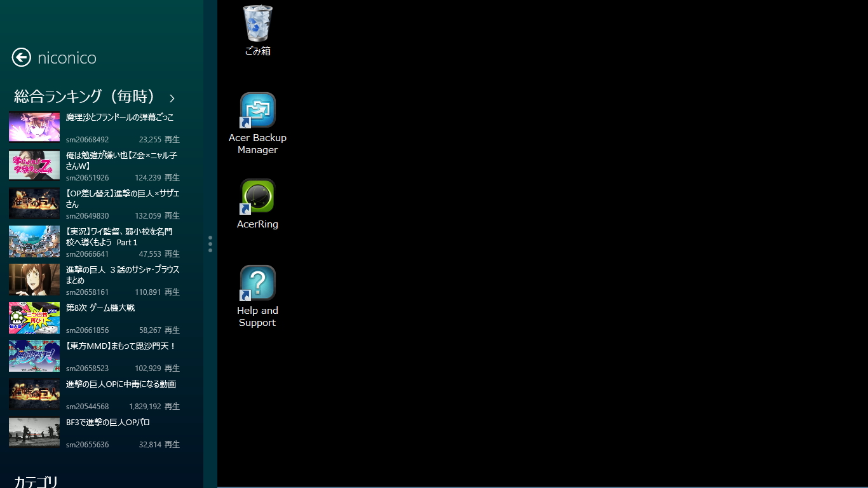Viewport: 868px width, 488px height.
Task: Click the 47,553 再生 view count
Action: pos(159,254)
